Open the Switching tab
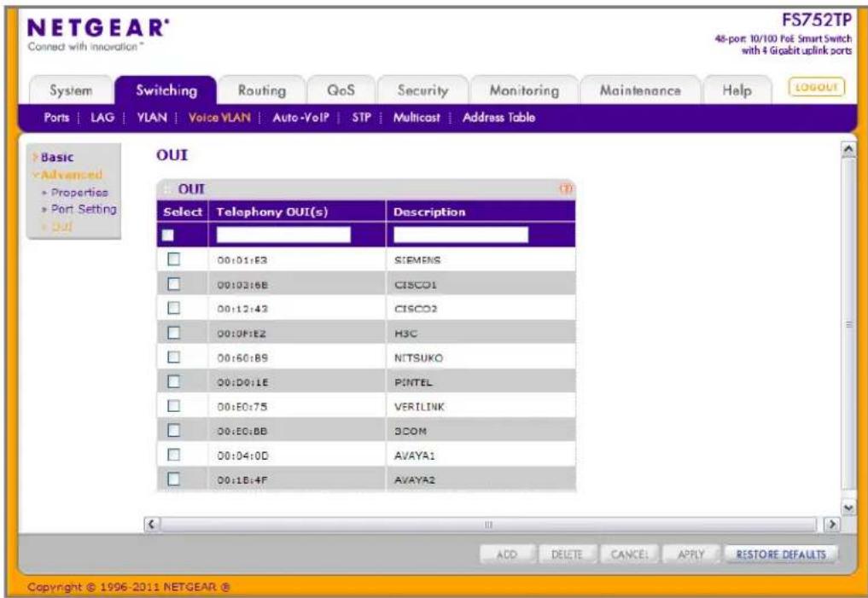This screenshot has width=868, height=598. (166, 90)
